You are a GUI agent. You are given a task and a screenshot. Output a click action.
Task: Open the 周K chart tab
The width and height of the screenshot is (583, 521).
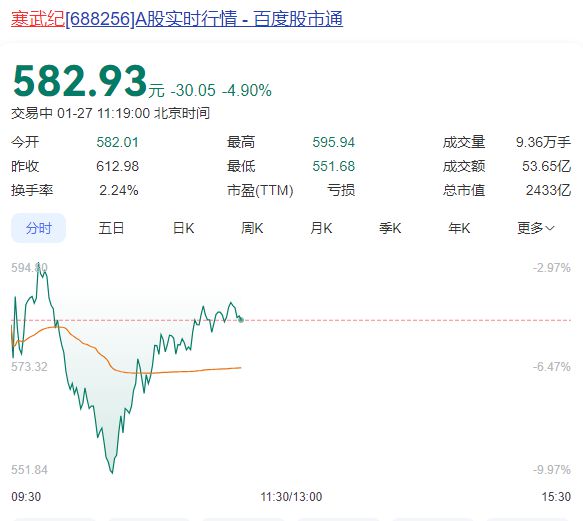click(252, 228)
